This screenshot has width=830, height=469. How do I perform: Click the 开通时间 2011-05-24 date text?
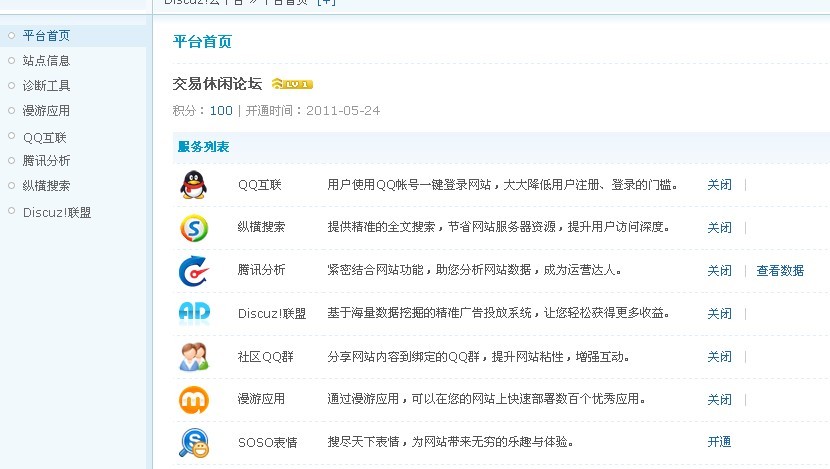coord(313,111)
